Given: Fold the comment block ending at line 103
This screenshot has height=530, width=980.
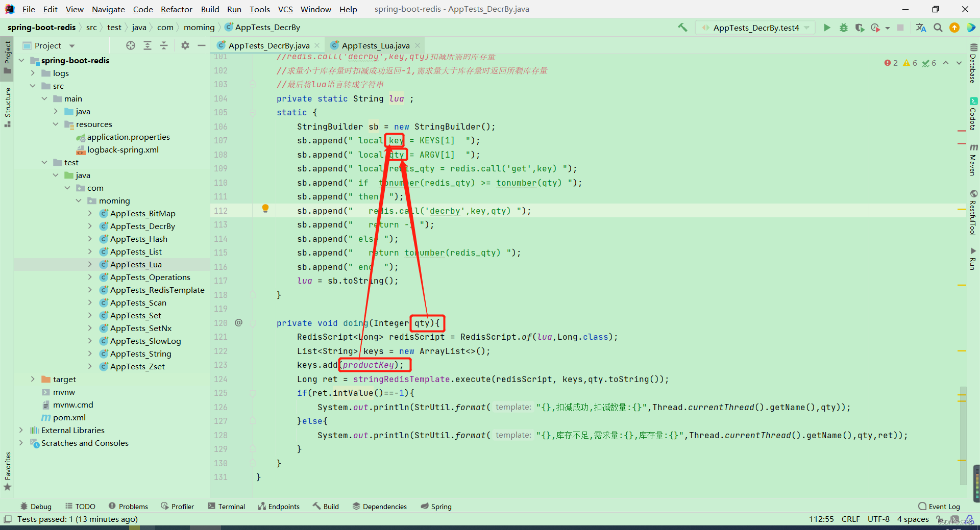Looking at the screenshot, I should click(253, 84).
